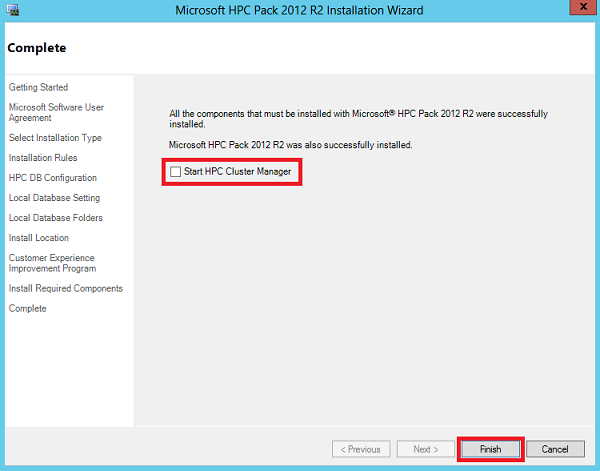Select the Complete step in sidebar
Viewport: 600px width, 471px height.
point(28,308)
